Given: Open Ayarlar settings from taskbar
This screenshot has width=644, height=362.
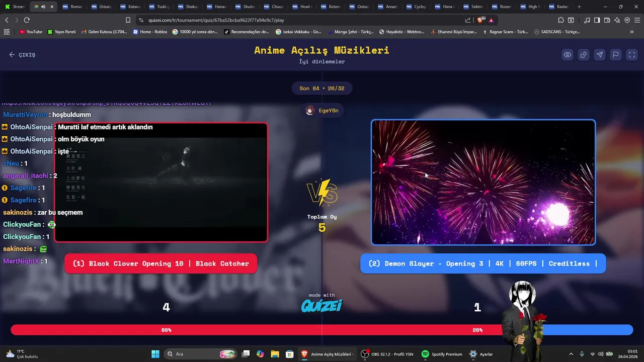Looking at the screenshot, I should [x=481, y=354].
